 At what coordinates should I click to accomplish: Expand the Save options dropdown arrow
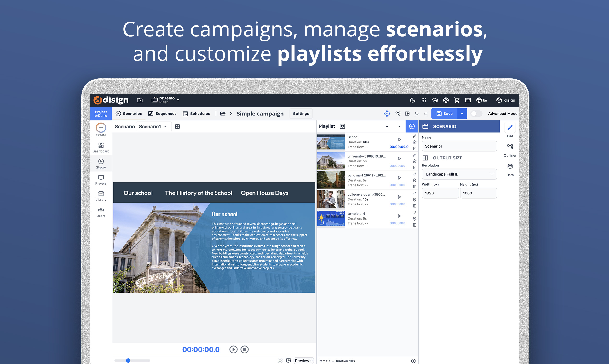coord(462,114)
